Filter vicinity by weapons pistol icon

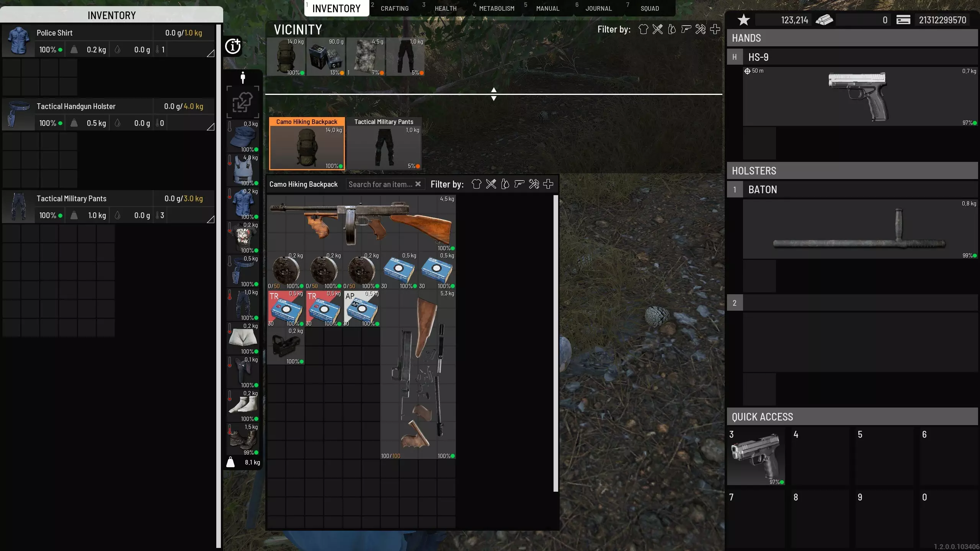click(x=686, y=29)
